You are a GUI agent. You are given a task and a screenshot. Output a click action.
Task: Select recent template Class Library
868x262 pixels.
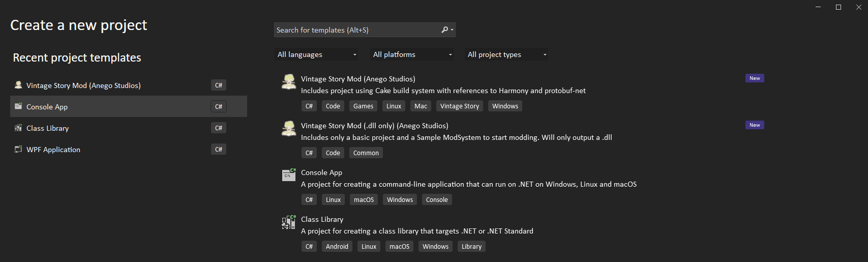tap(129, 128)
